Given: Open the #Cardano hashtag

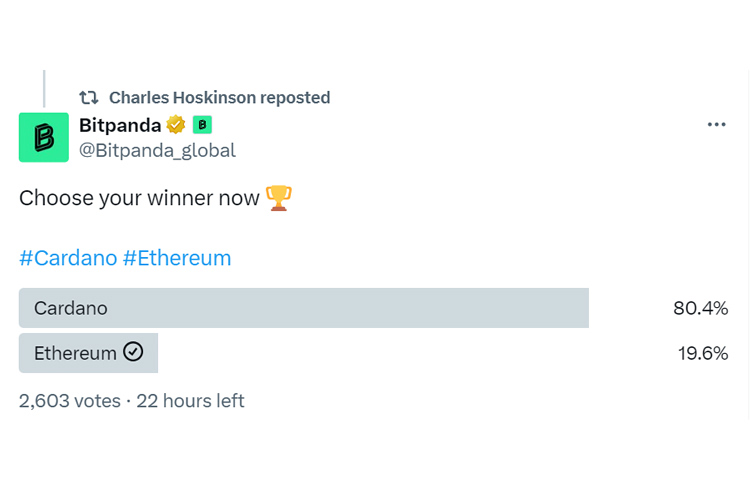Looking at the screenshot, I should click(67, 258).
